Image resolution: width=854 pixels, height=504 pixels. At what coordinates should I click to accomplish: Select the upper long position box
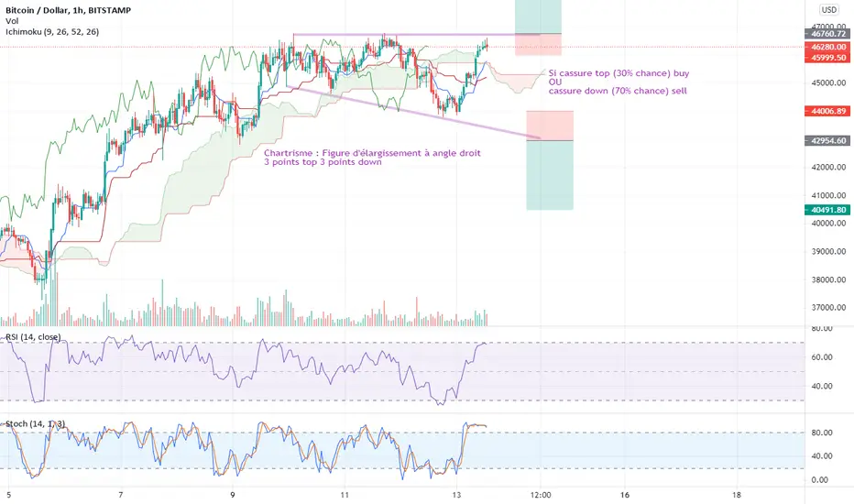click(538, 27)
